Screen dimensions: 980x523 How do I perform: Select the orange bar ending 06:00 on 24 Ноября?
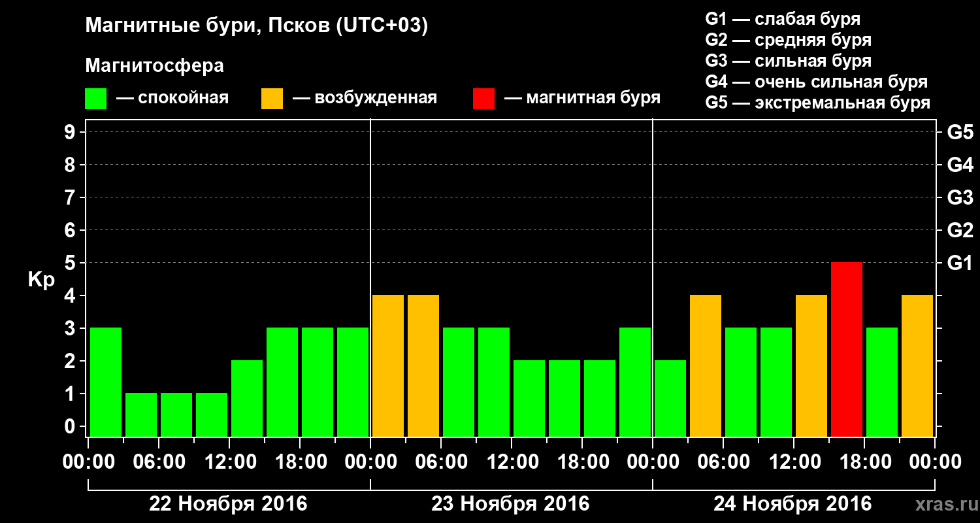[706, 365]
